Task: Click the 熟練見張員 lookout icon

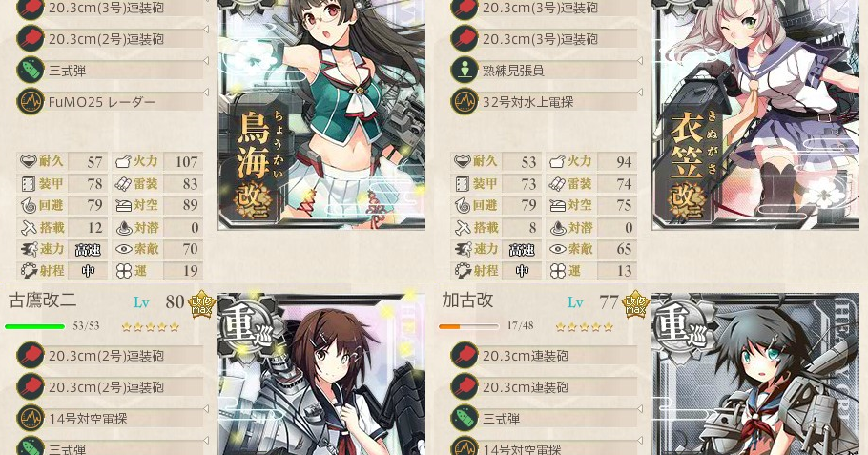Action: tap(464, 71)
